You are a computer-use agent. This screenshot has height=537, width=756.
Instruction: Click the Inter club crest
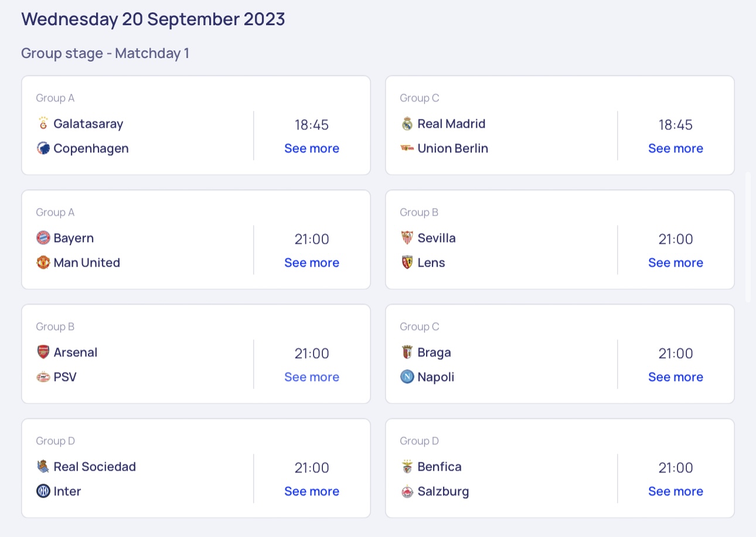coord(43,491)
